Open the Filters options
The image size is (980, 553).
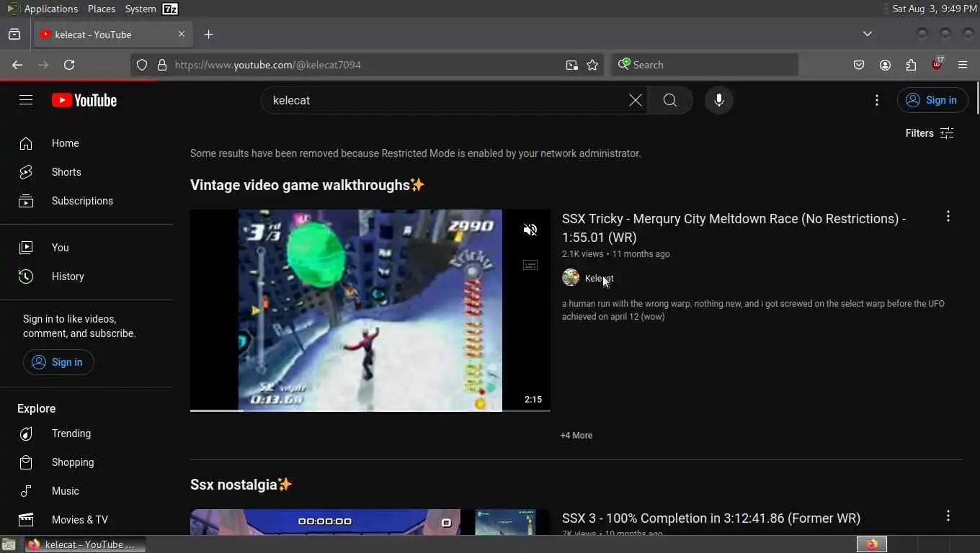click(930, 133)
